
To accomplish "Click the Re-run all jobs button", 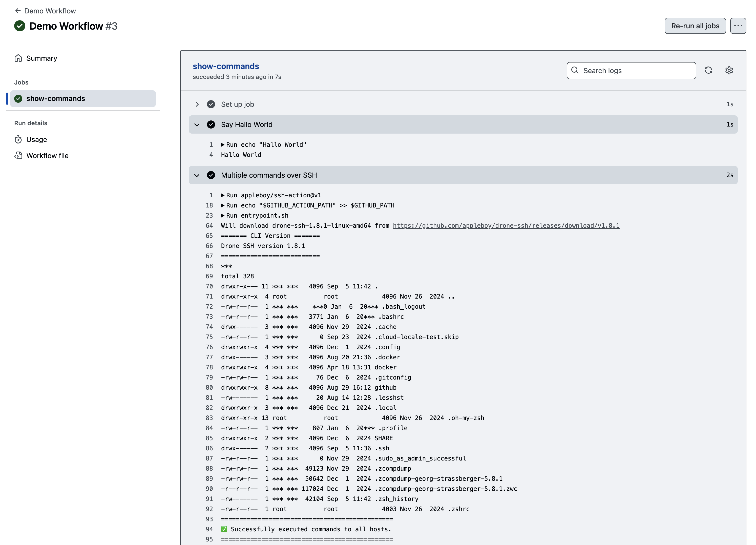I will tap(695, 26).
